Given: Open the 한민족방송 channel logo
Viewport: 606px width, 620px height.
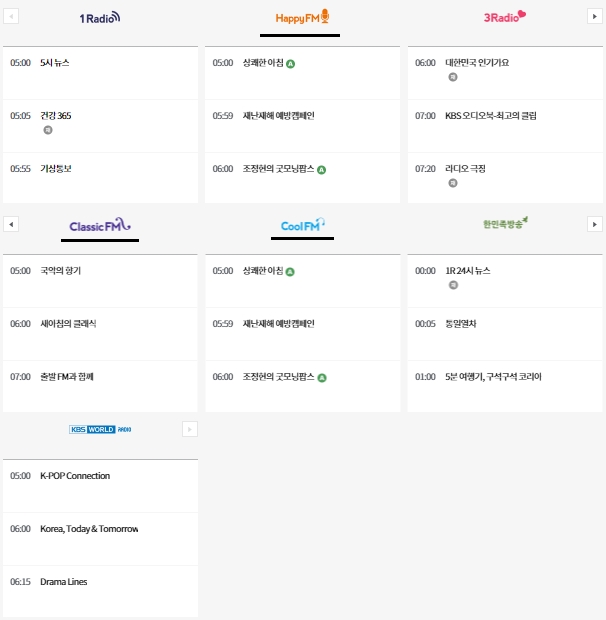Looking at the screenshot, I should point(505,223).
